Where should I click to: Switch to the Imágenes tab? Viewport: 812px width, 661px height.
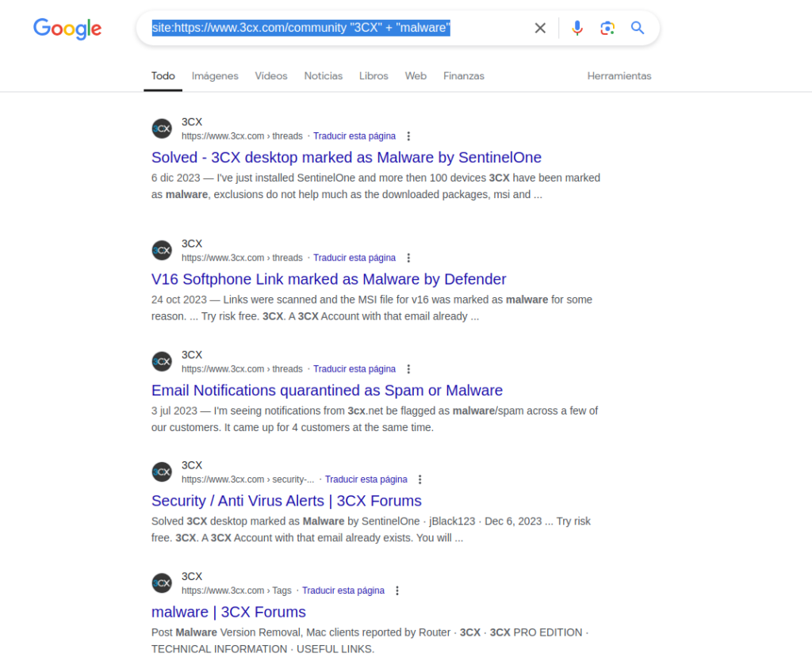[x=214, y=75]
